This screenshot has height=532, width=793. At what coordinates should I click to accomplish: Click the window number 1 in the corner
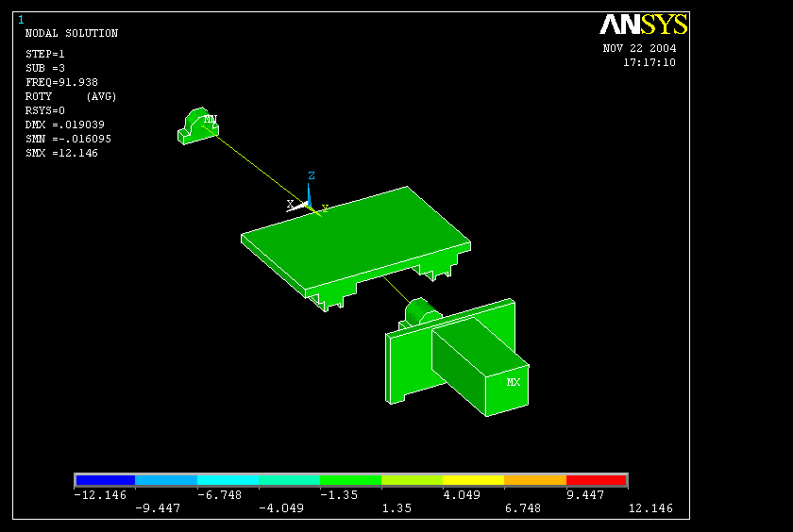pos(21,20)
